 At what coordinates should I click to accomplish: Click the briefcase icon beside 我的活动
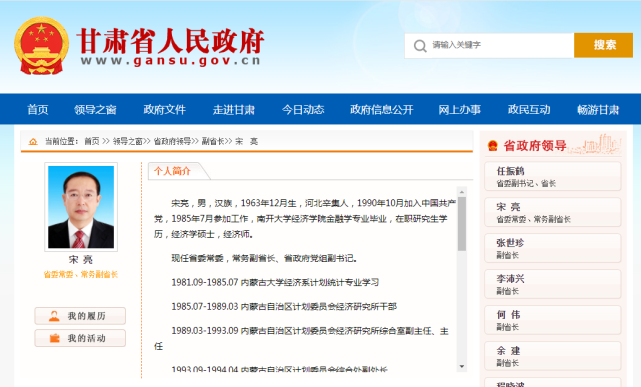click(54, 338)
